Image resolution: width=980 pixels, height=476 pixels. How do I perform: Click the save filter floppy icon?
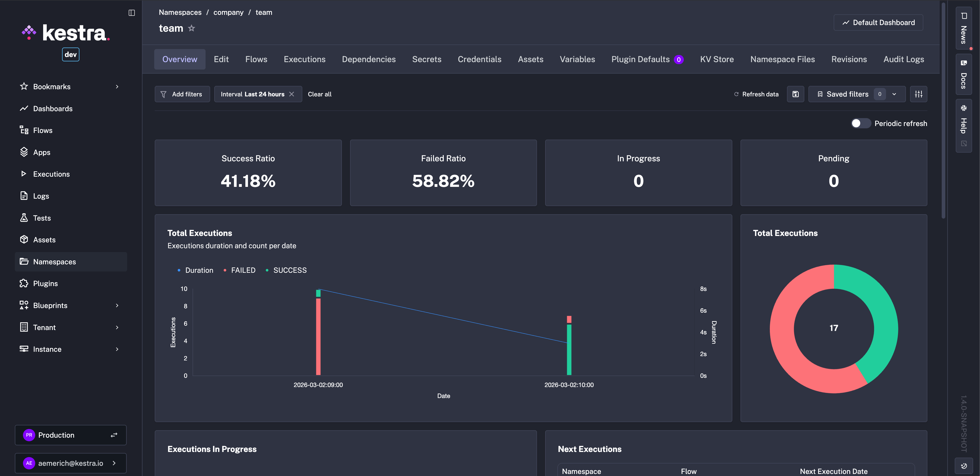[x=795, y=94]
